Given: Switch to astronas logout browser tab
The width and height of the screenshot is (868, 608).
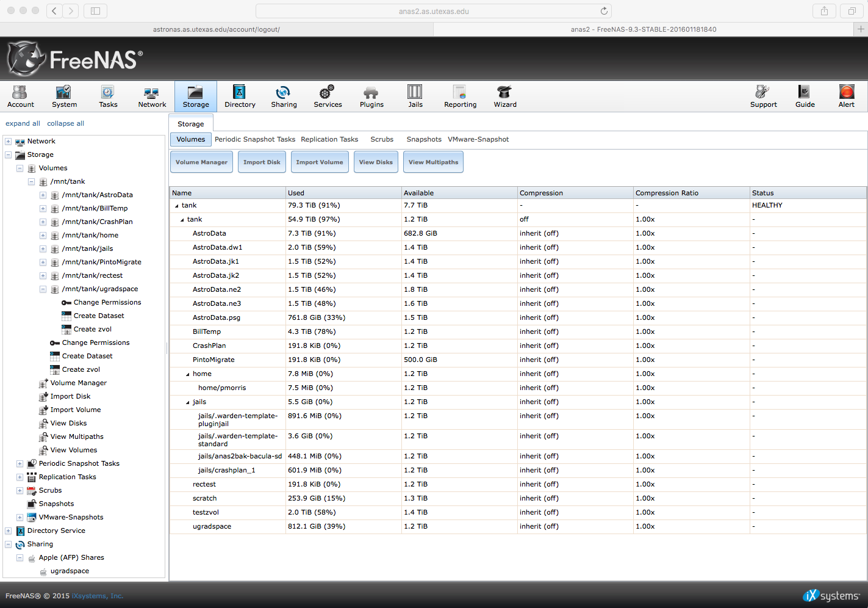Looking at the screenshot, I should 217,29.
